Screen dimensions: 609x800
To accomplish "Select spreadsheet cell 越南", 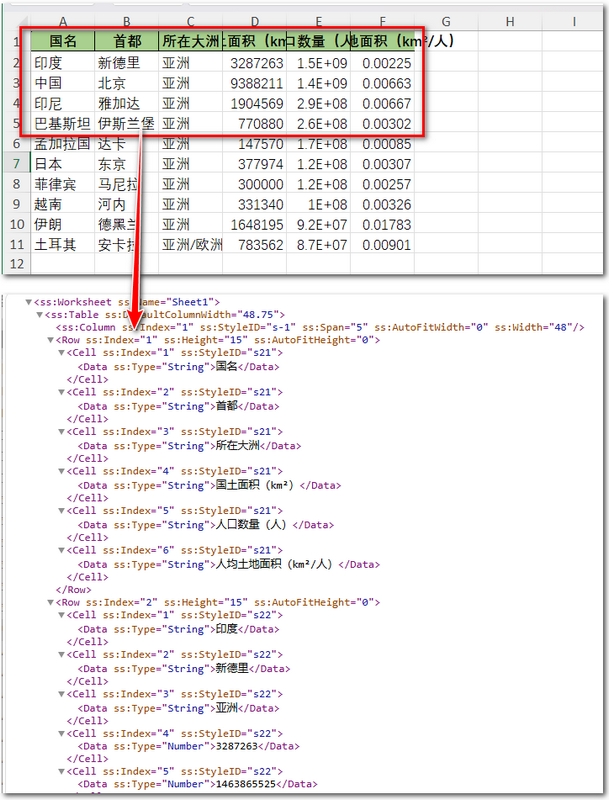I will (63, 204).
